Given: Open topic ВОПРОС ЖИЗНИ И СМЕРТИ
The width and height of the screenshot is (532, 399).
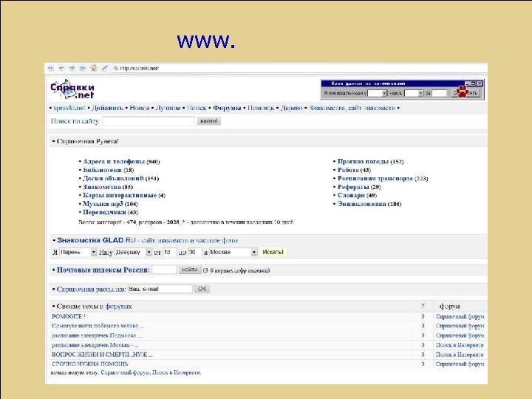Looking at the screenshot, I should coord(102,355).
